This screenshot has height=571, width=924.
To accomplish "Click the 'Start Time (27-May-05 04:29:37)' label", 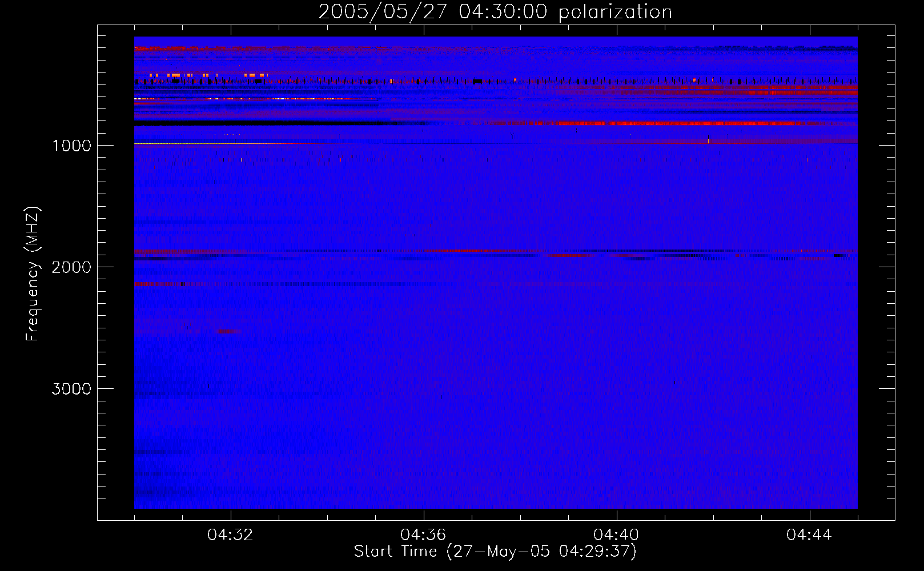I will [495, 552].
